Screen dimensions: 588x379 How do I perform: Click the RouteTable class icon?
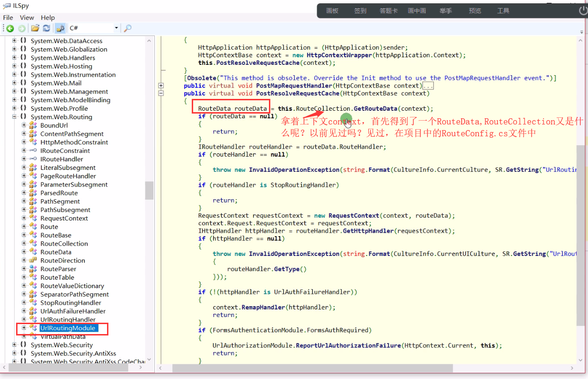(33, 277)
